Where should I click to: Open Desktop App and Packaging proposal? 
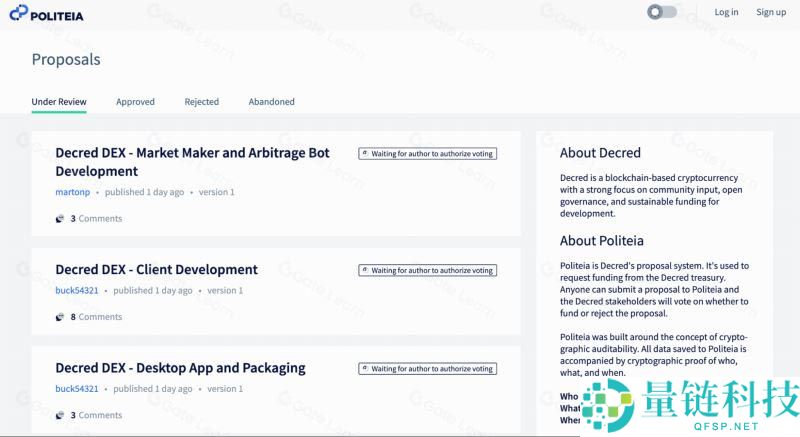(180, 368)
